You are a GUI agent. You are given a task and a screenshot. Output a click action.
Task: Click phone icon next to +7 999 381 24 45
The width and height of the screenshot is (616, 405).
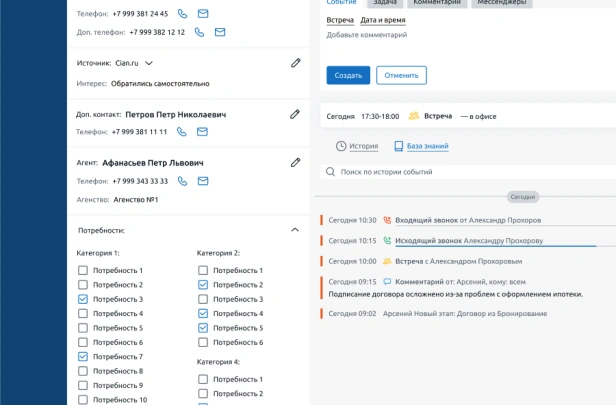click(x=182, y=14)
